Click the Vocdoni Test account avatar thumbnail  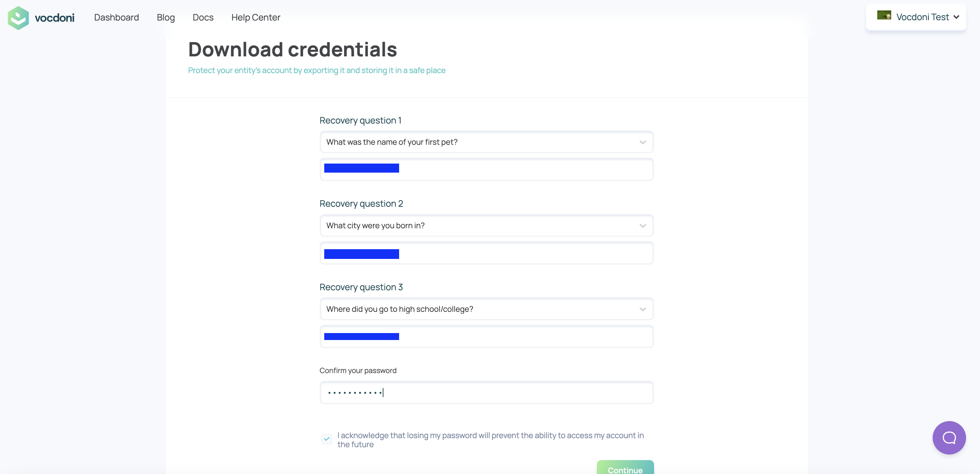(884, 15)
